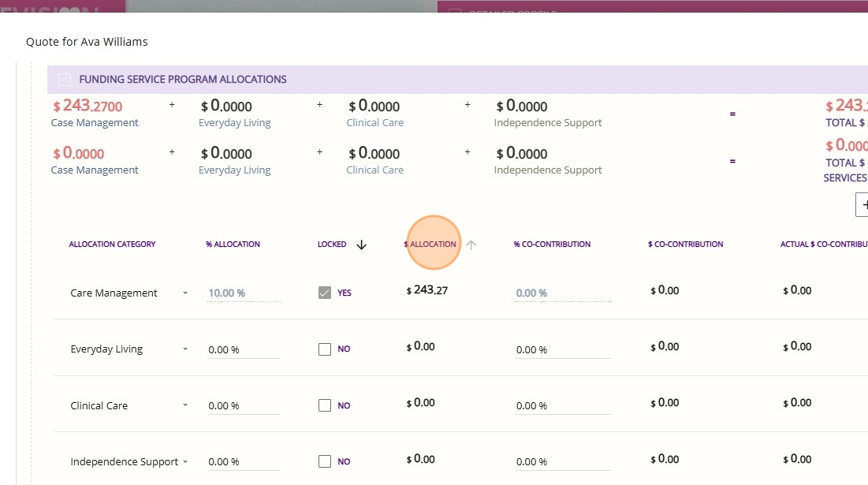Click the plus button at right edge
Image resolution: width=868 pixels, height=485 pixels.
point(862,204)
